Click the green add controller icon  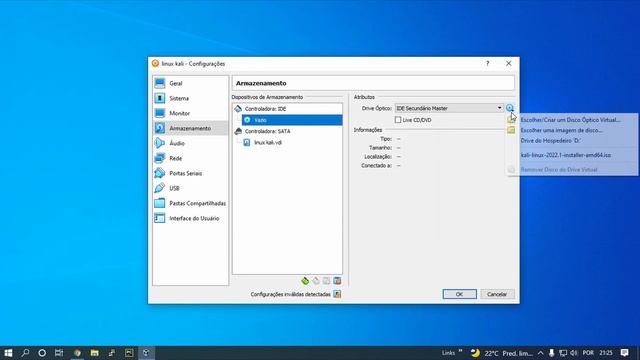click(x=305, y=281)
